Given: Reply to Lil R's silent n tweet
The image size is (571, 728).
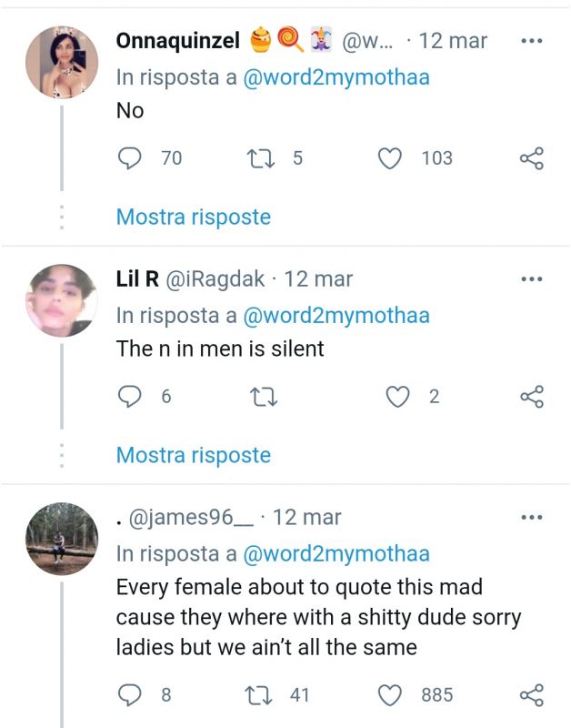Looking at the screenshot, I should click(x=131, y=396).
